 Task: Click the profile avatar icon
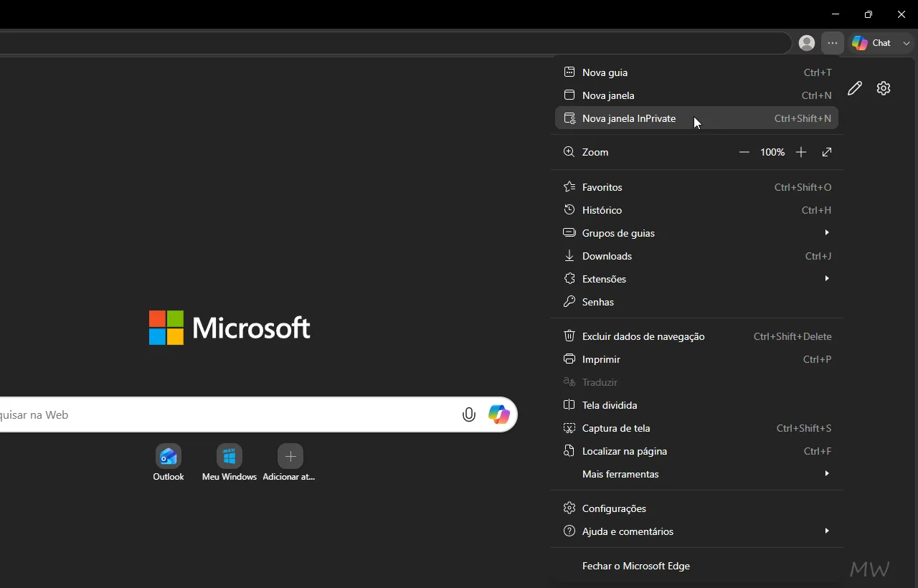807,43
